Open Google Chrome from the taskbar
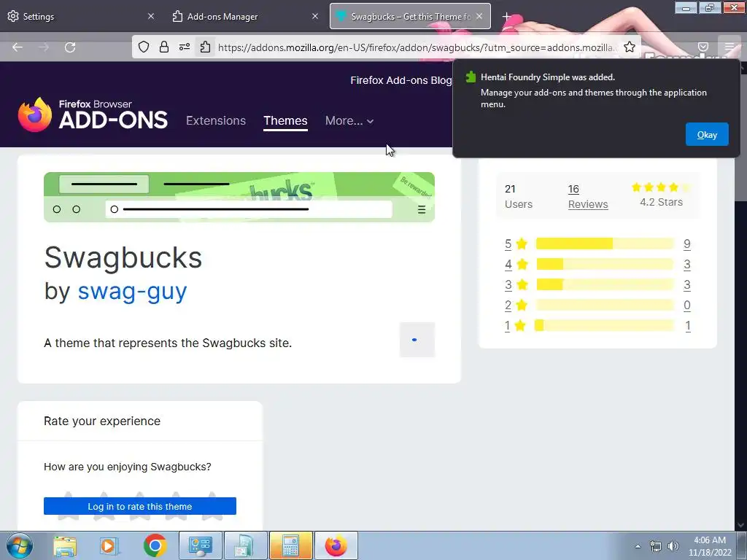The image size is (747, 560). [x=155, y=545]
